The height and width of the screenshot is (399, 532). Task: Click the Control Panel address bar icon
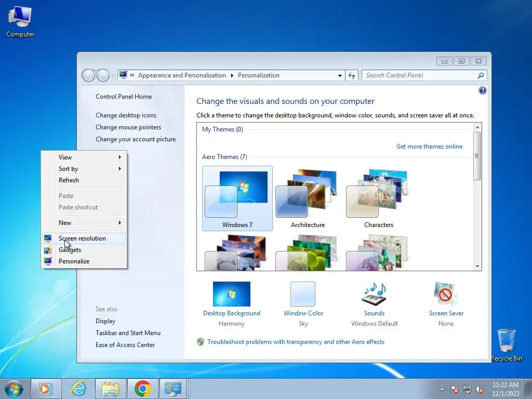point(123,75)
